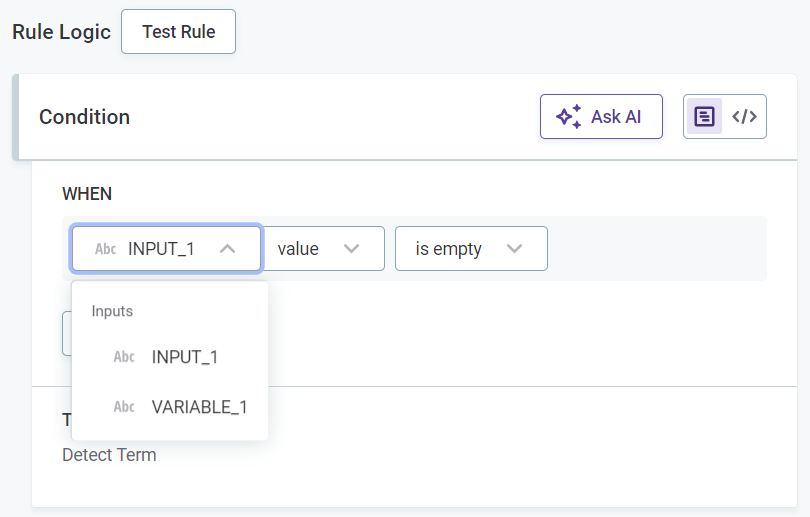
Task: Click the Inputs group header in list
Action: [112, 311]
